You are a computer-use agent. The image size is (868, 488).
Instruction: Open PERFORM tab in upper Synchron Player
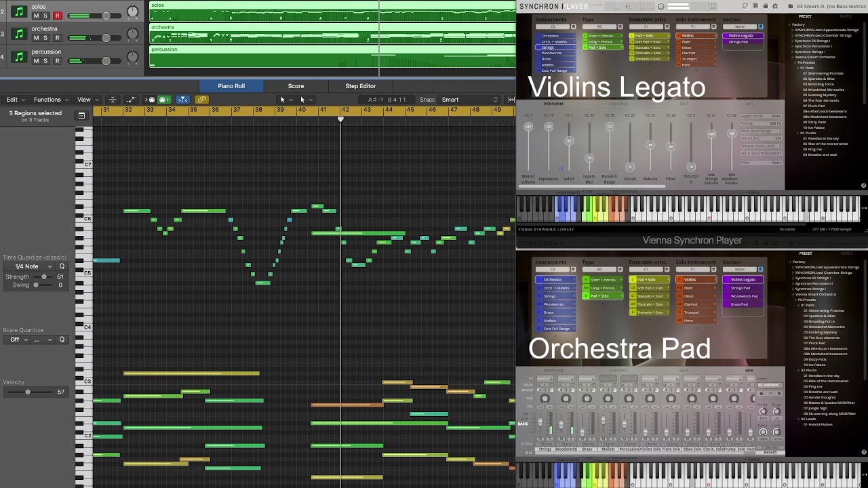point(553,104)
